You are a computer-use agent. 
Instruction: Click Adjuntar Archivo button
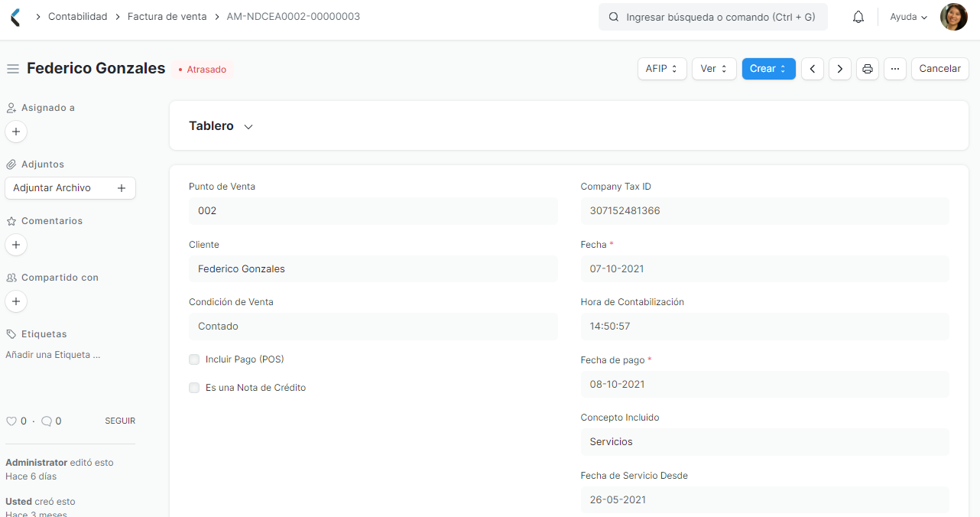click(70, 188)
